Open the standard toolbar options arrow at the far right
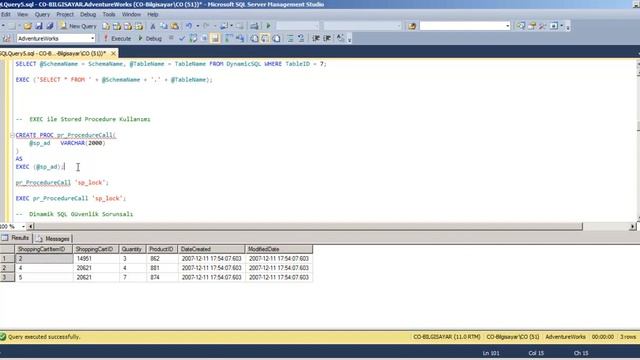This screenshot has height=360, width=640. pyautogui.click(x=568, y=27)
